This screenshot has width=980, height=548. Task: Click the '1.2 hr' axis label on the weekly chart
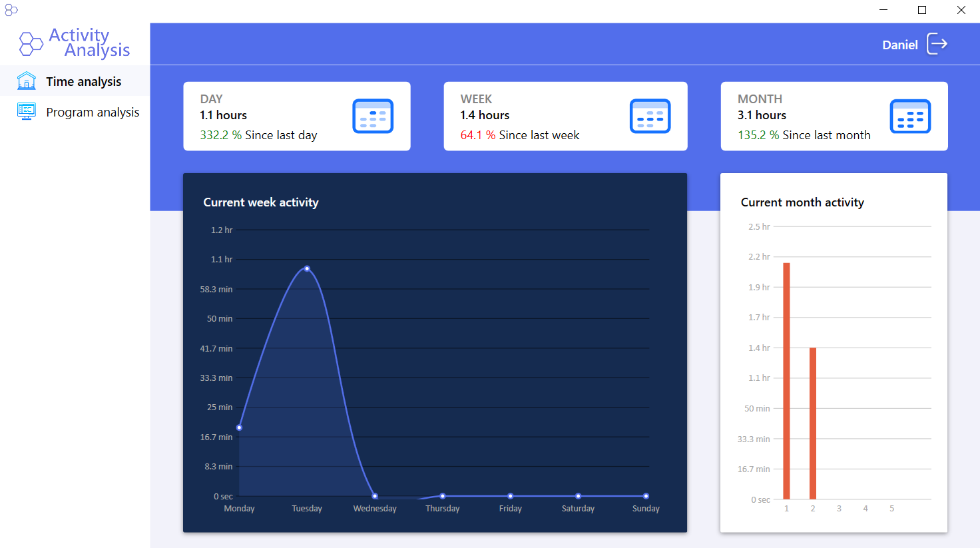[x=222, y=230]
